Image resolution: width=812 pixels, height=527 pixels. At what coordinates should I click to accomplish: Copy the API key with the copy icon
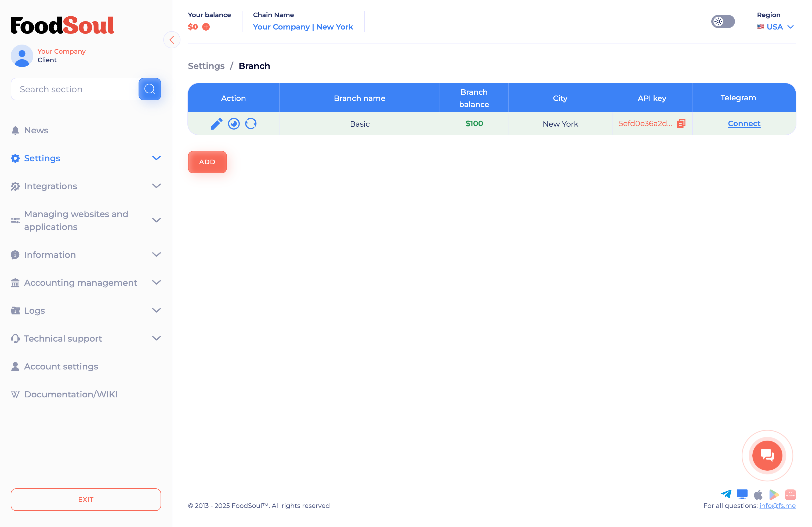(681, 123)
